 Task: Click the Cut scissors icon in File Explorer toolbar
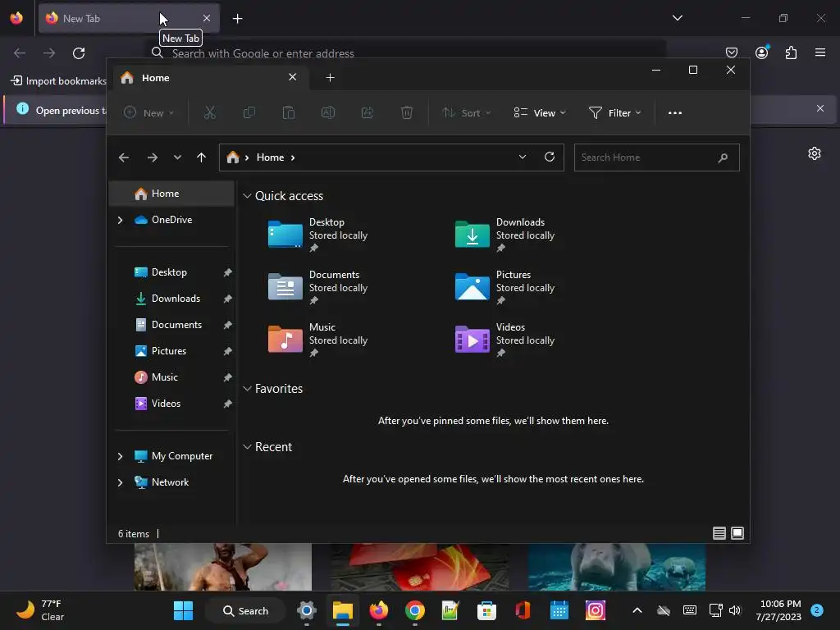(x=209, y=112)
